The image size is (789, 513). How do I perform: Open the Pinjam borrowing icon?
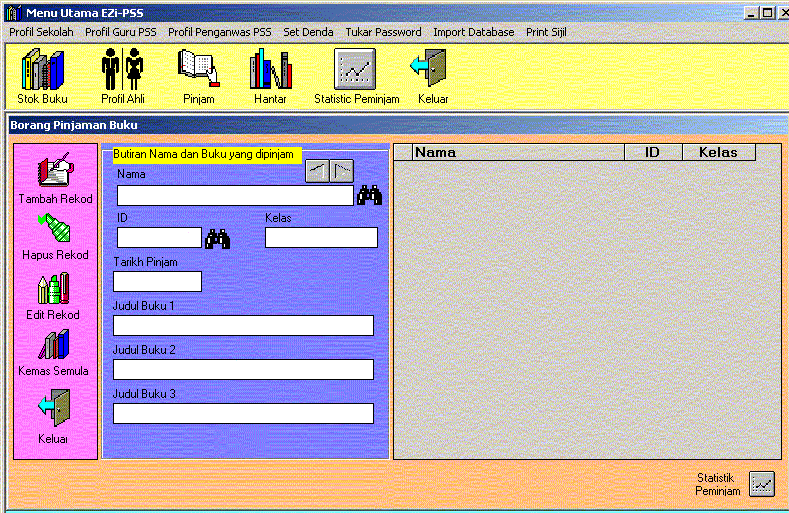point(198,71)
